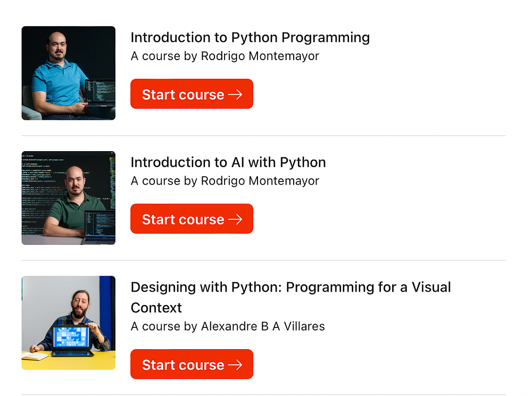Click 'A course by' text under Designing course
532x396 pixels.
click(x=164, y=326)
